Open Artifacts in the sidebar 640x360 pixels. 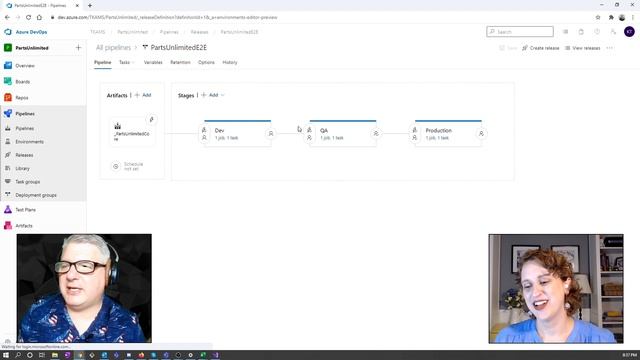click(x=24, y=226)
